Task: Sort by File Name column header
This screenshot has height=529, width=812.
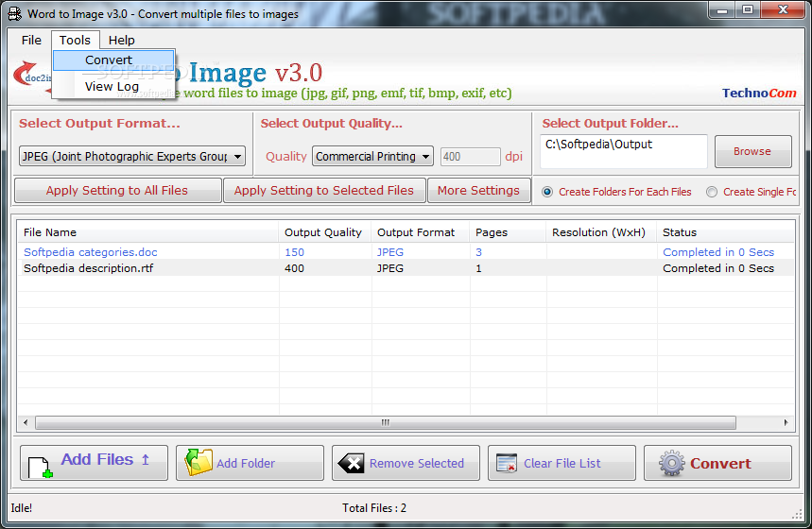Action: (147, 232)
